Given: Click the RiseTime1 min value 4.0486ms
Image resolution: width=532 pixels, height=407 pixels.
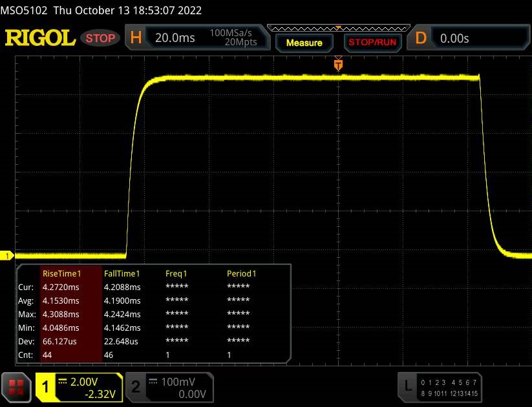Looking at the screenshot, I should tap(61, 328).
